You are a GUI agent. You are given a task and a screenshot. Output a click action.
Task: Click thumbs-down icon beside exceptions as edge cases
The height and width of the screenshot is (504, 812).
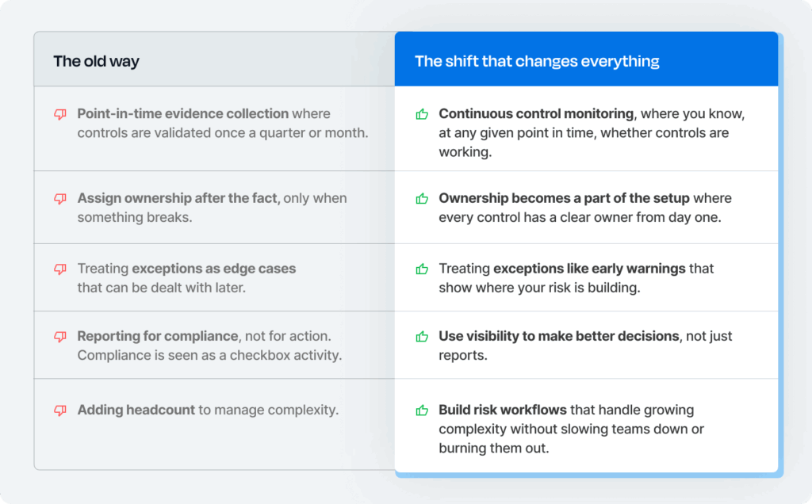click(x=60, y=269)
